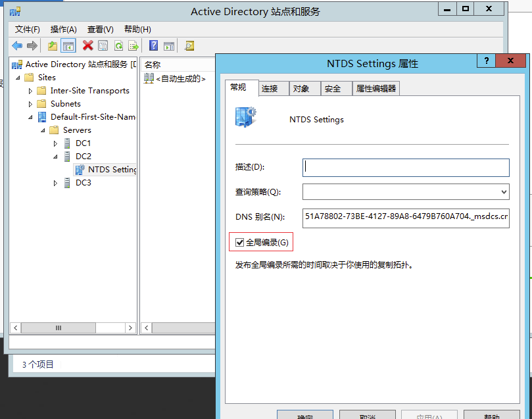Switch to the 属性编辑器 tab
The width and height of the screenshot is (532, 419).
(x=376, y=89)
